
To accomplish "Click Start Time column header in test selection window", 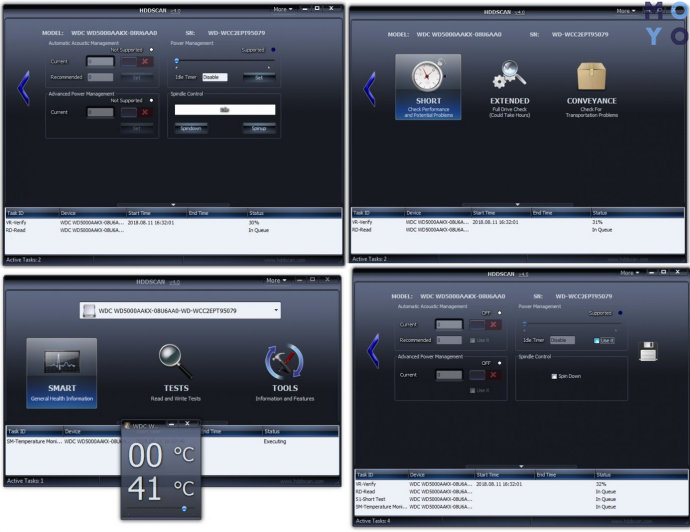I will pos(501,213).
